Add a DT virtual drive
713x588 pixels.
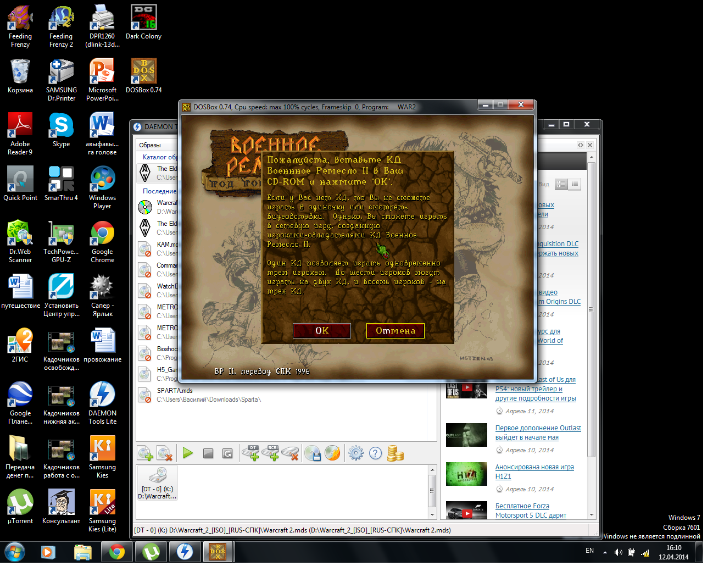tap(253, 453)
